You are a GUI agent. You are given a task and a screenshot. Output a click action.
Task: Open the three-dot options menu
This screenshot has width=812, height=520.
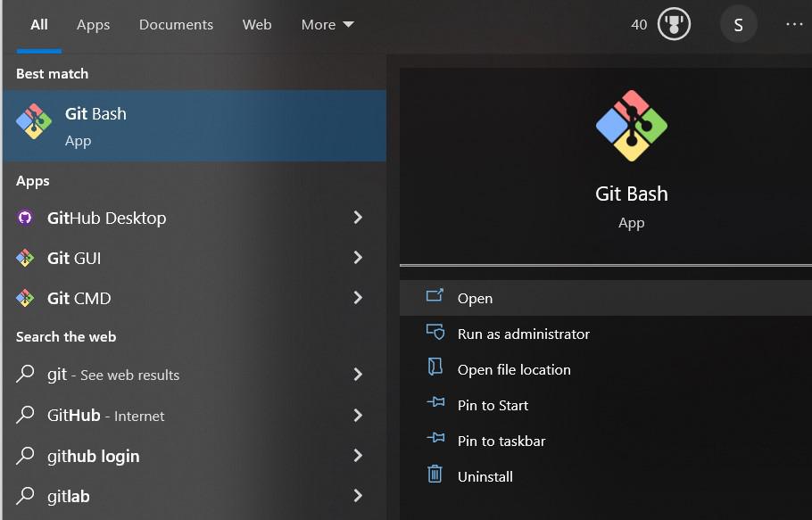point(794,24)
